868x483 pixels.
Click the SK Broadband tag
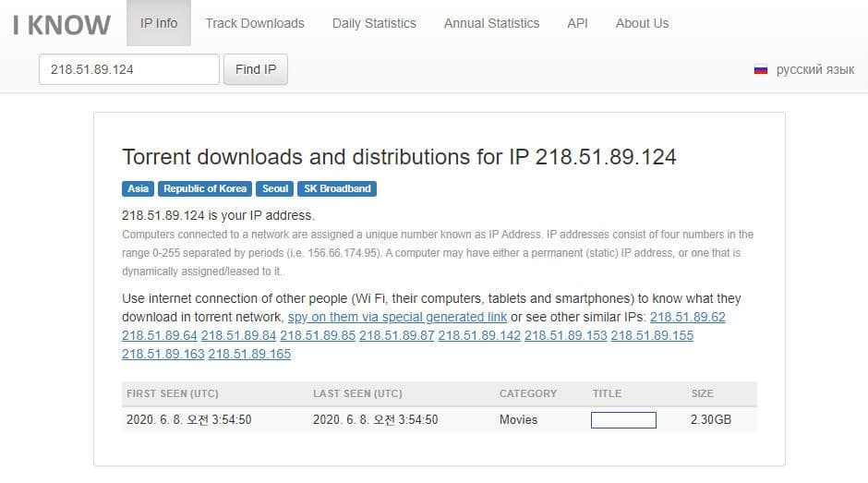pyautogui.click(x=337, y=189)
